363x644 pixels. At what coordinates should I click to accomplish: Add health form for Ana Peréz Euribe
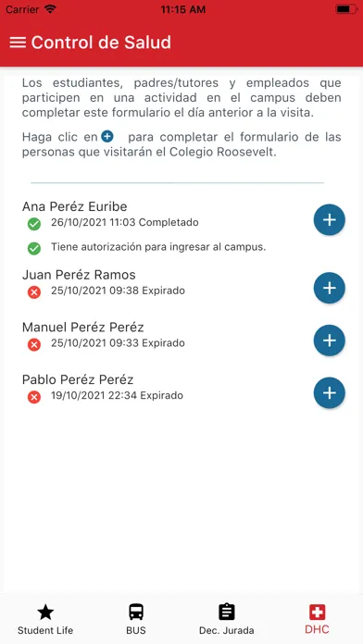tap(330, 219)
